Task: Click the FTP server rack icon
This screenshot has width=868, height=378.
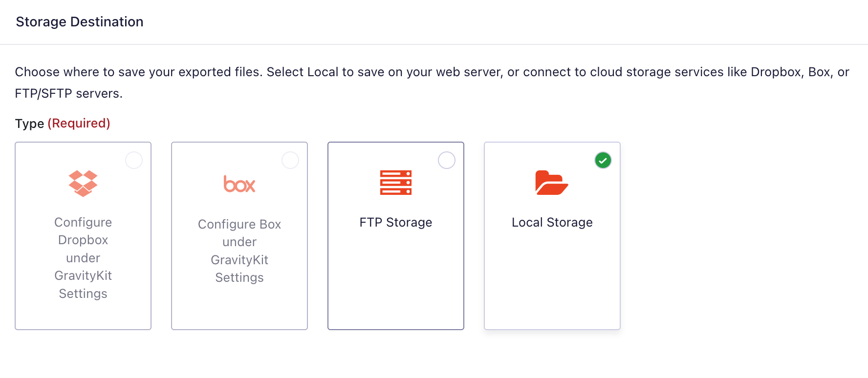Action: (396, 183)
